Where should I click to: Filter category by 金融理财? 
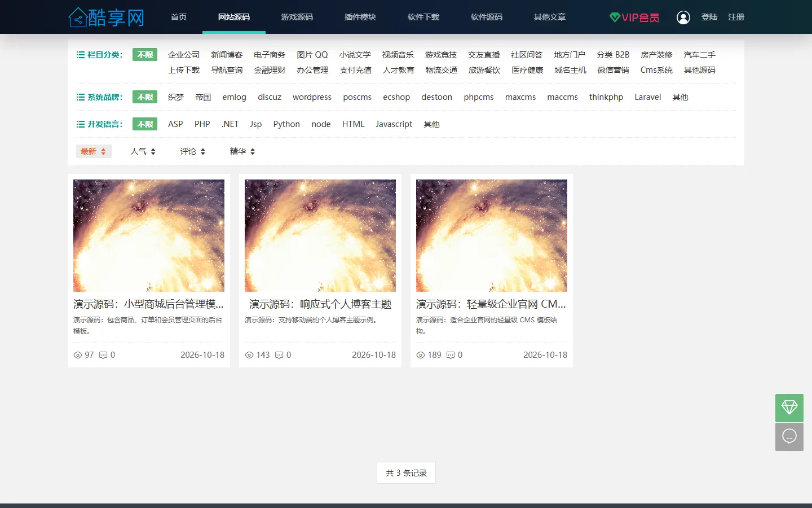click(x=270, y=70)
